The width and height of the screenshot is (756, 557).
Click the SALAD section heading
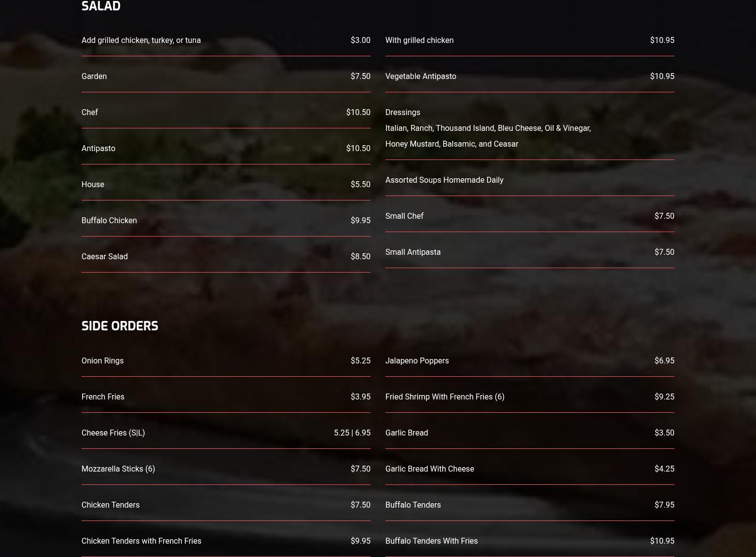pos(101,6)
